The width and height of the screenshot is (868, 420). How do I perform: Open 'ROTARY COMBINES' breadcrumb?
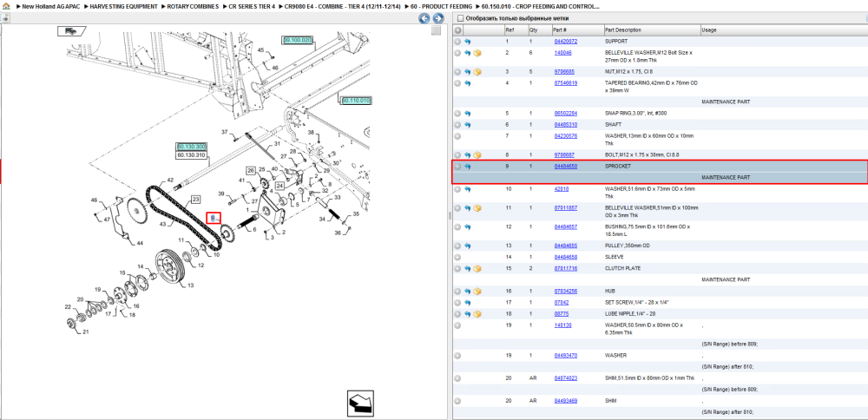tap(193, 6)
